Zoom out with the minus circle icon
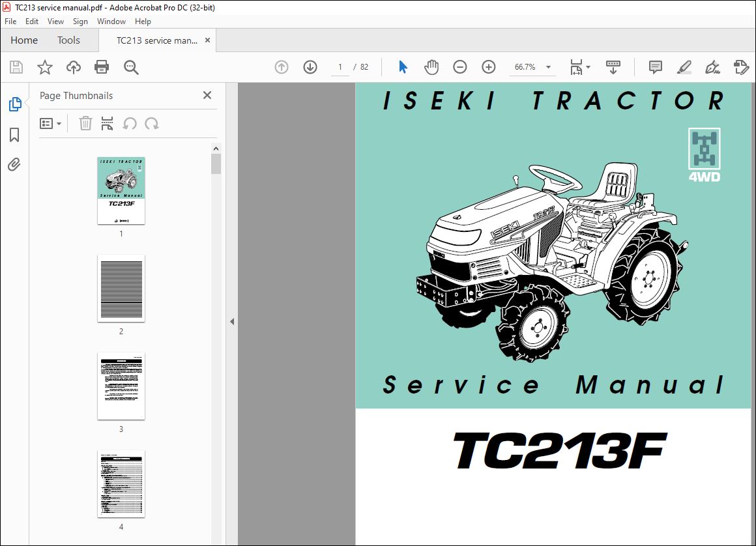 (x=460, y=67)
